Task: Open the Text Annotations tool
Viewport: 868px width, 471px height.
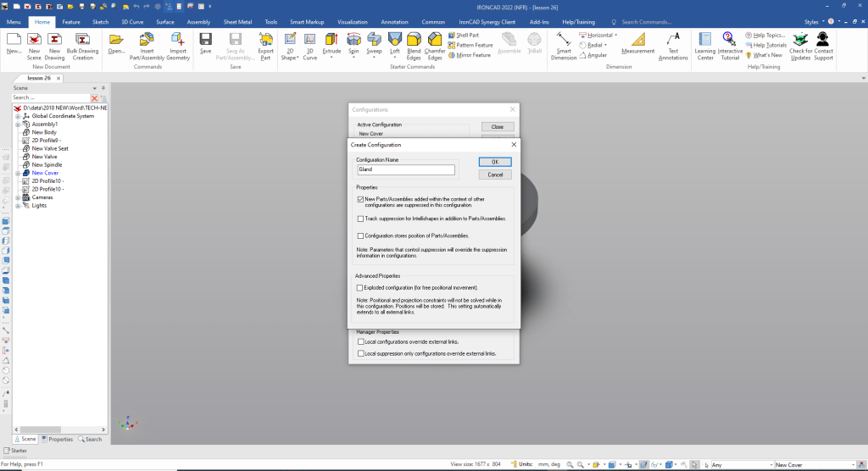Action: 673,41
